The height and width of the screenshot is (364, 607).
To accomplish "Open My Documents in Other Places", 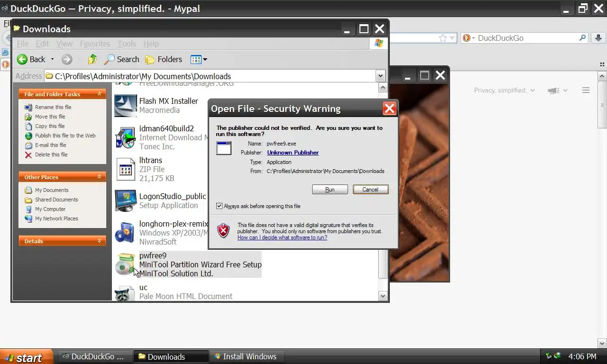I will [52, 190].
